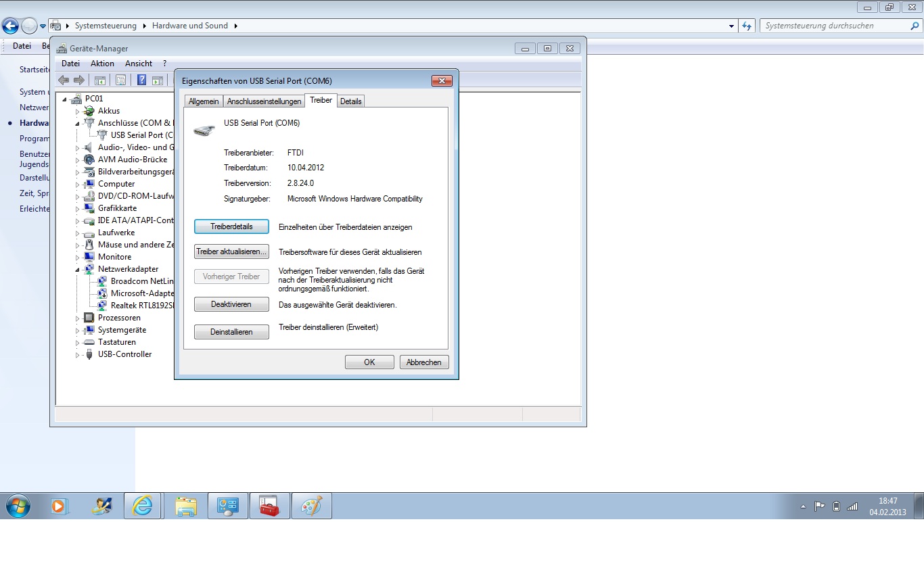Select the Realtek RTL8192 adapter entry
This screenshot has width=924, height=576.
(142, 305)
